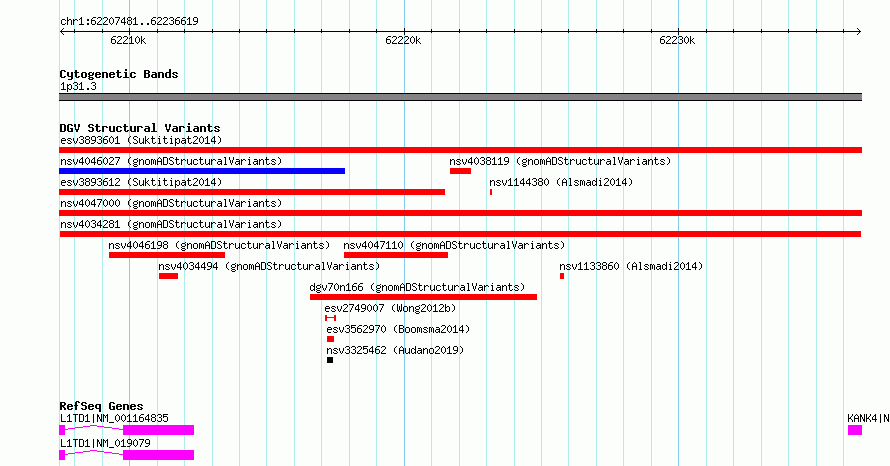Image resolution: width=890 pixels, height=466 pixels.
Task: Open dgv70n166 (gnomADStructuralVariants) label
Action: (417, 287)
